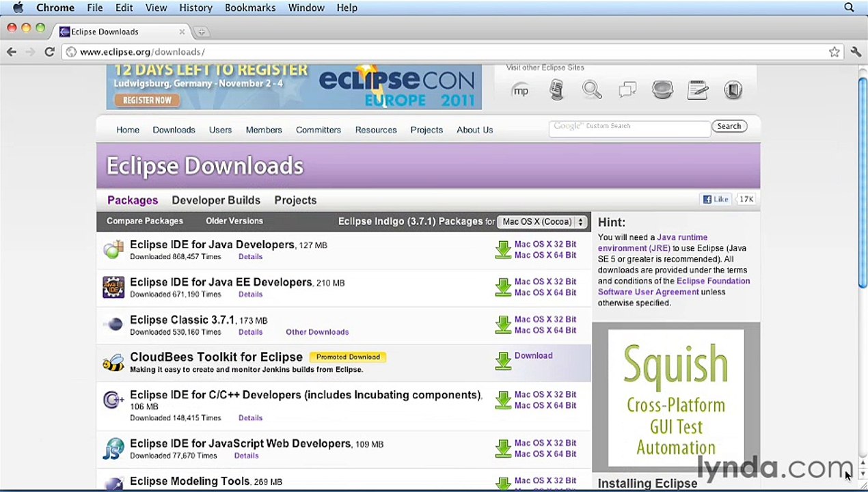Click Other Downloads link for Eclipse Classic
Screen dimensions: 868x492
(x=317, y=332)
